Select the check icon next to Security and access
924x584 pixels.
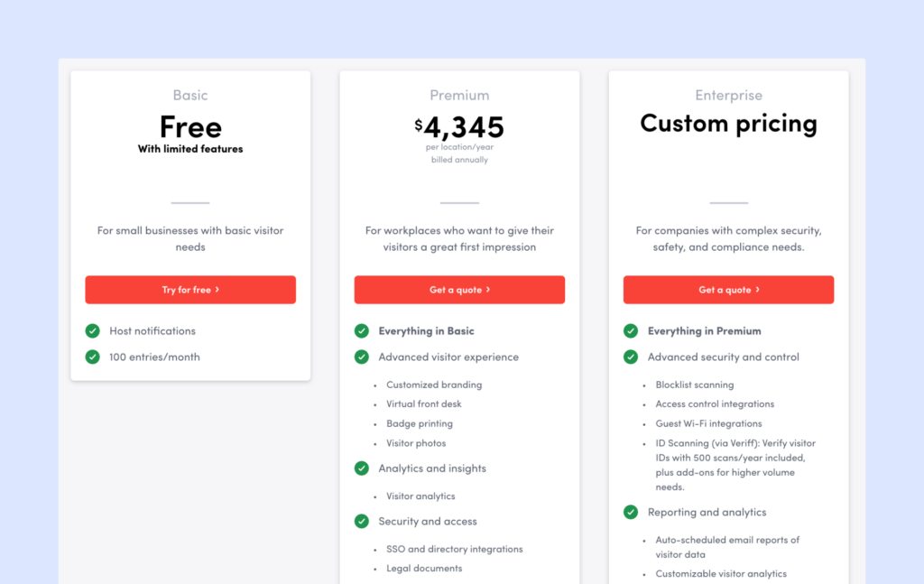(361, 521)
